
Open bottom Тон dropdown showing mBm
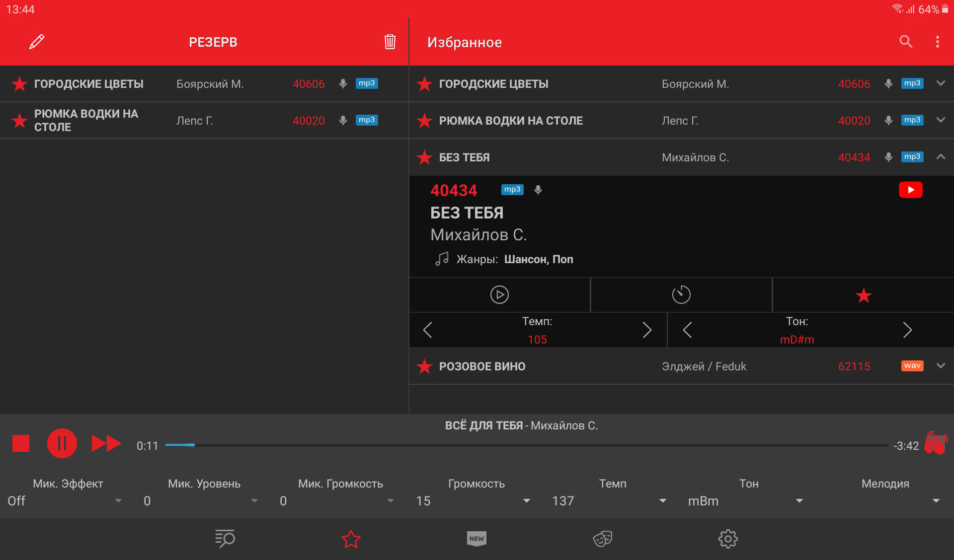coord(745,501)
